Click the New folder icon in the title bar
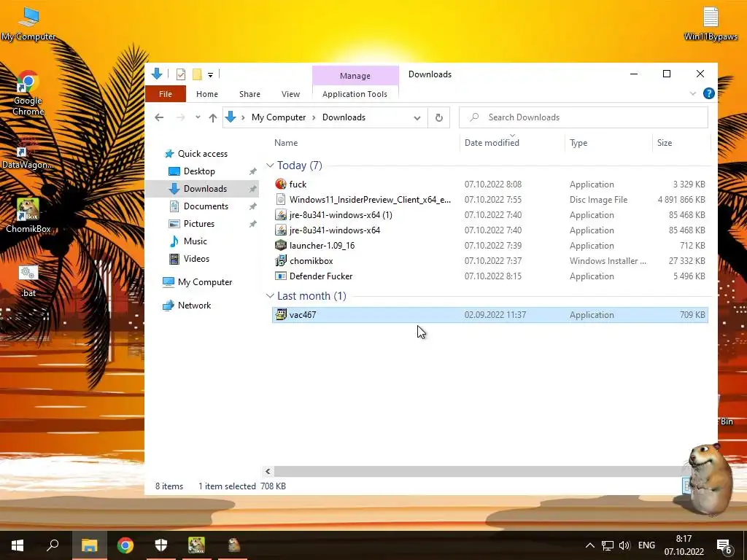The width and height of the screenshot is (747, 560). 197,74
